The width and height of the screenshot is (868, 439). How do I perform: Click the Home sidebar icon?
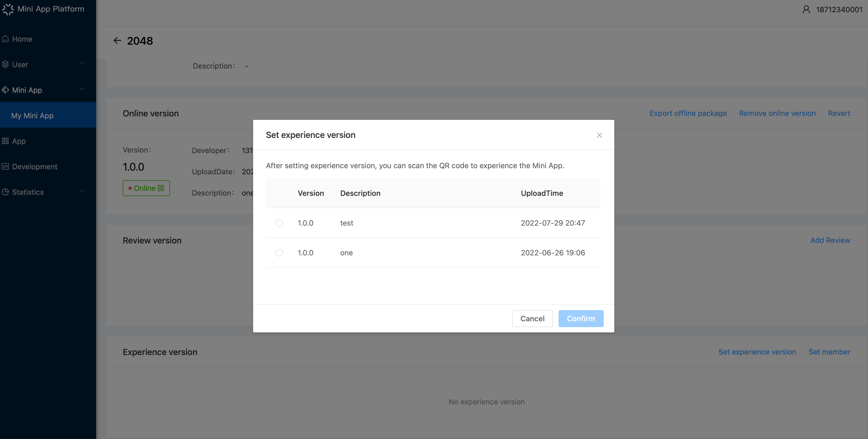pyautogui.click(x=5, y=39)
